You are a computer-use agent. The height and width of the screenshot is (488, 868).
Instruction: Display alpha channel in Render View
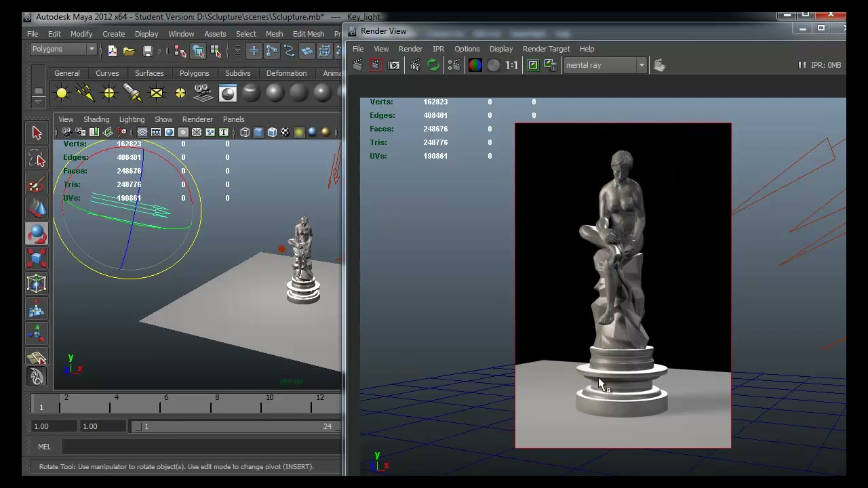494,65
